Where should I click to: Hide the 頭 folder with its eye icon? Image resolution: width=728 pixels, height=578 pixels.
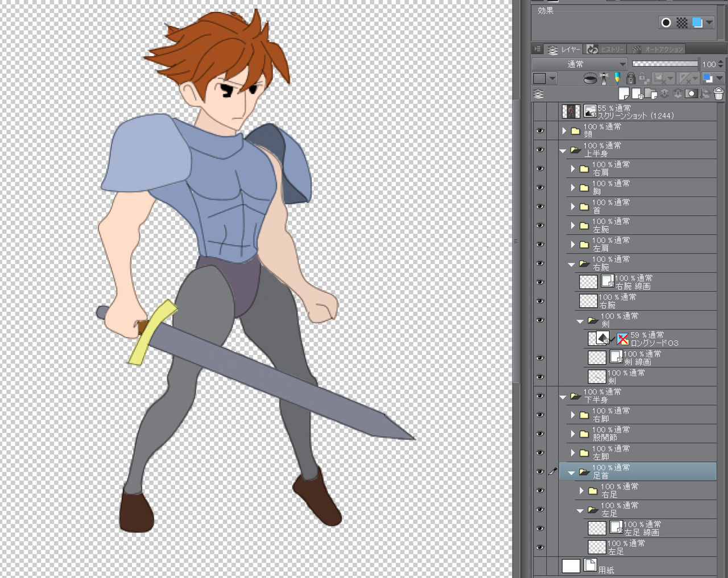pyautogui.click(x=540, y=131)
